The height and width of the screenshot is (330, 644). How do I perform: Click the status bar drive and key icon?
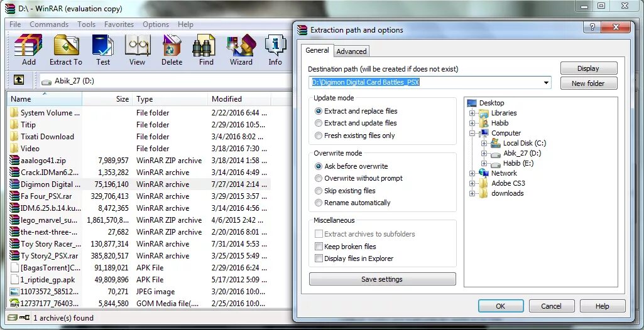pyautogui.click(x=18, y=317)
